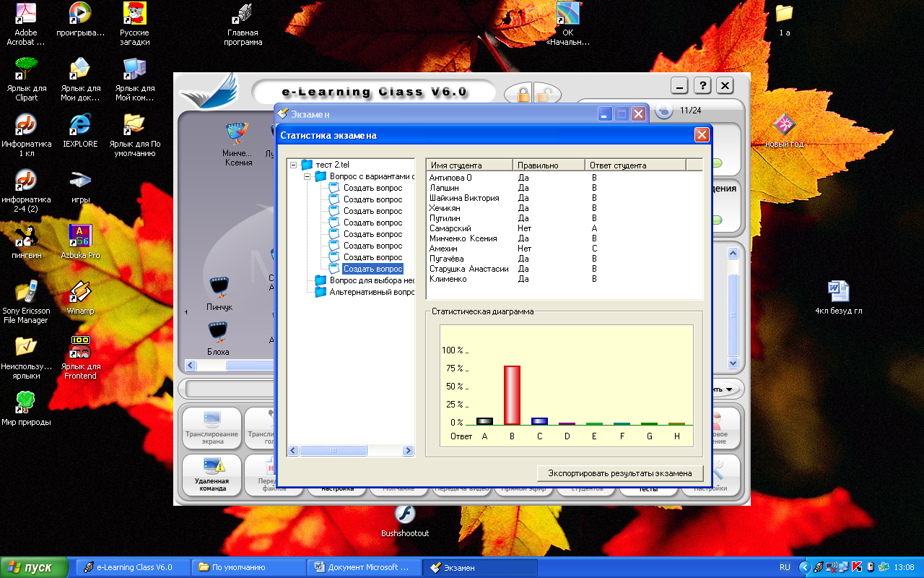Click the tree panel horizontal scrollbar thumb
This screenshot has height=578, width=924.
point(333,451)
